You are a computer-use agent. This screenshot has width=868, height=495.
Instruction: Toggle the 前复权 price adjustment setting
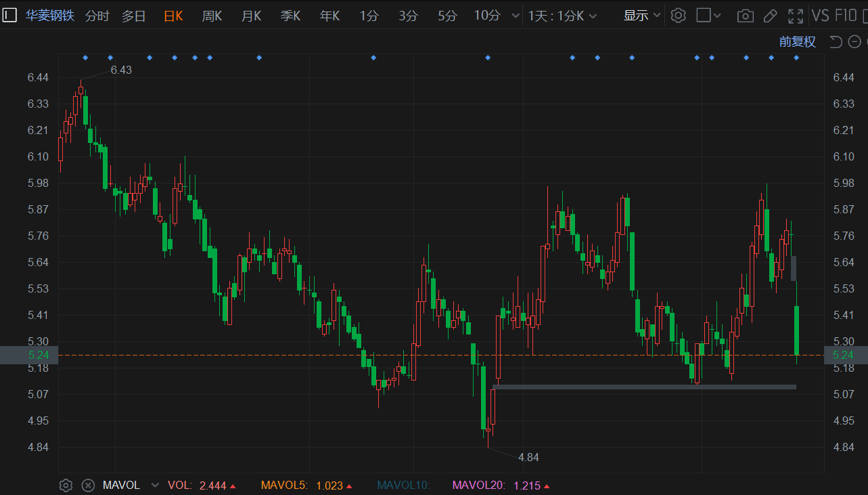click(x=798, y=42)
